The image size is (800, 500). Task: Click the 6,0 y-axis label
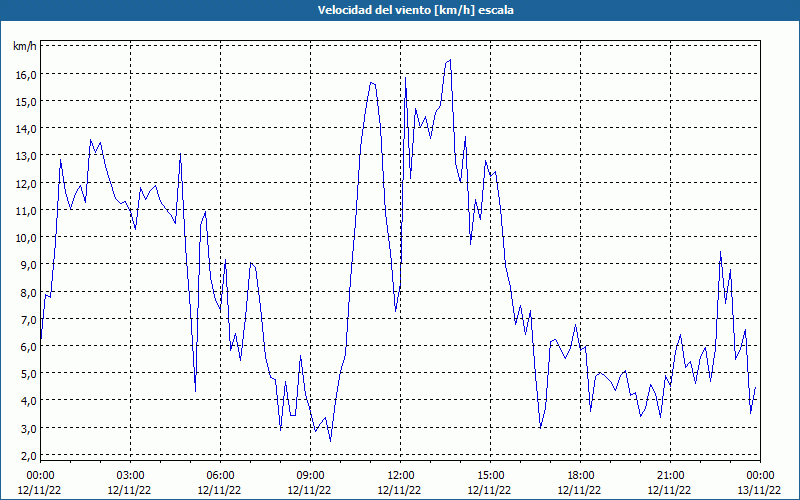(x=29, y=346)
